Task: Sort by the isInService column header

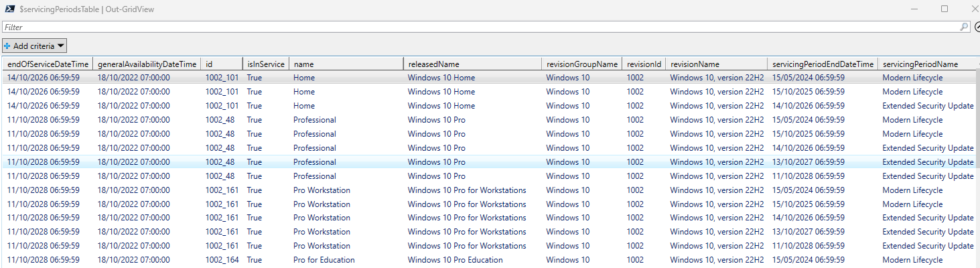Action: [265, 64]
